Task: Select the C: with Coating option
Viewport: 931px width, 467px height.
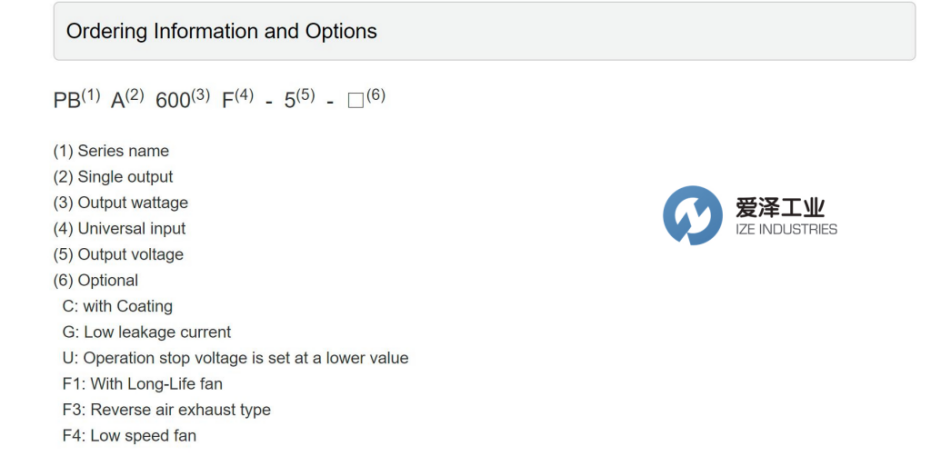Action: tap(117, 307)
